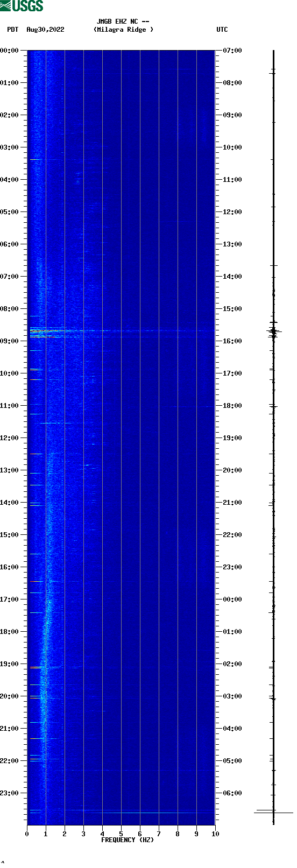Click the seismogram burst near 16:00 UTC
Screen dimensions: 297x868
tap(273, 331)
